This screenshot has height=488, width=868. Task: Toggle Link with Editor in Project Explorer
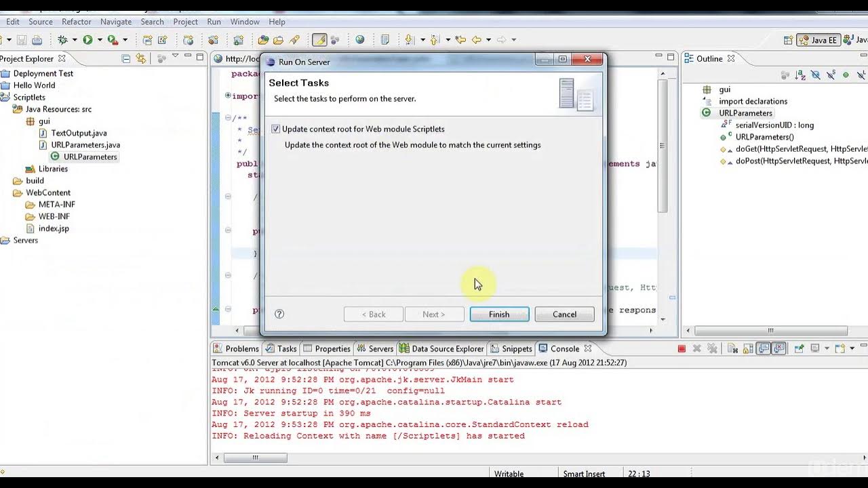point(141,58)
